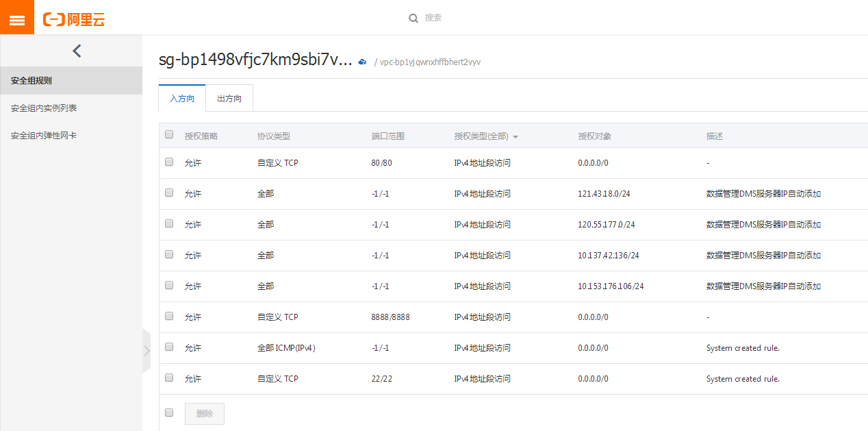
Task: Select the 全部 ICMP(IPv4) rule checkbox
Action: tap(169, 347)
